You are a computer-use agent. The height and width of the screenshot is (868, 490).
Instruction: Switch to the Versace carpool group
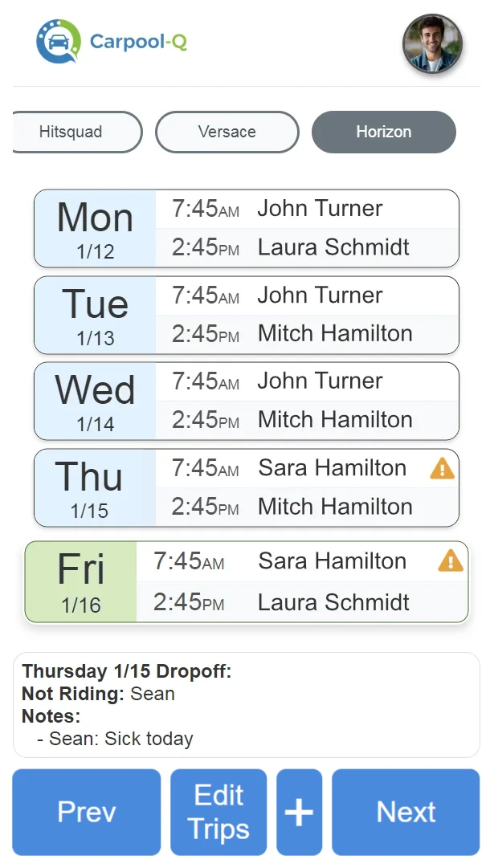tap(227, 132)
